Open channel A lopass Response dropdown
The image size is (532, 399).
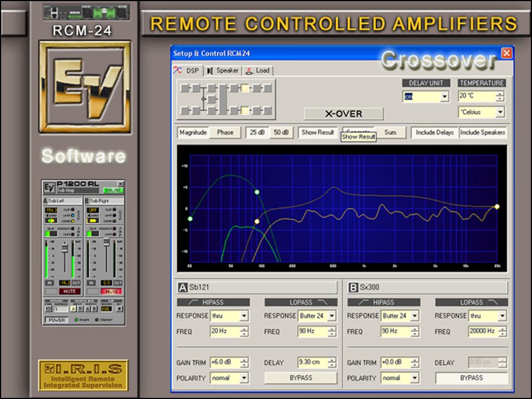(x=332, y=316)
